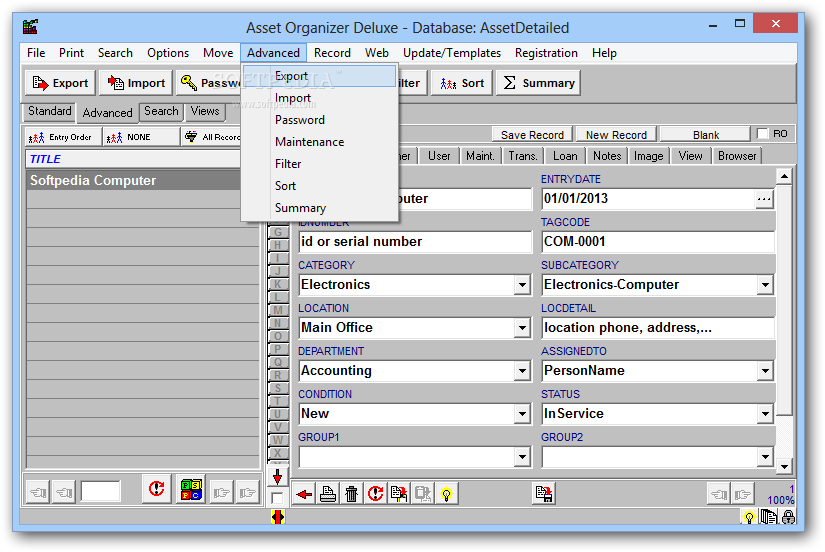Screen dimensions: 825x552
Task: Choose Filter in the Advanced menu
Action: tap(319, 164)
